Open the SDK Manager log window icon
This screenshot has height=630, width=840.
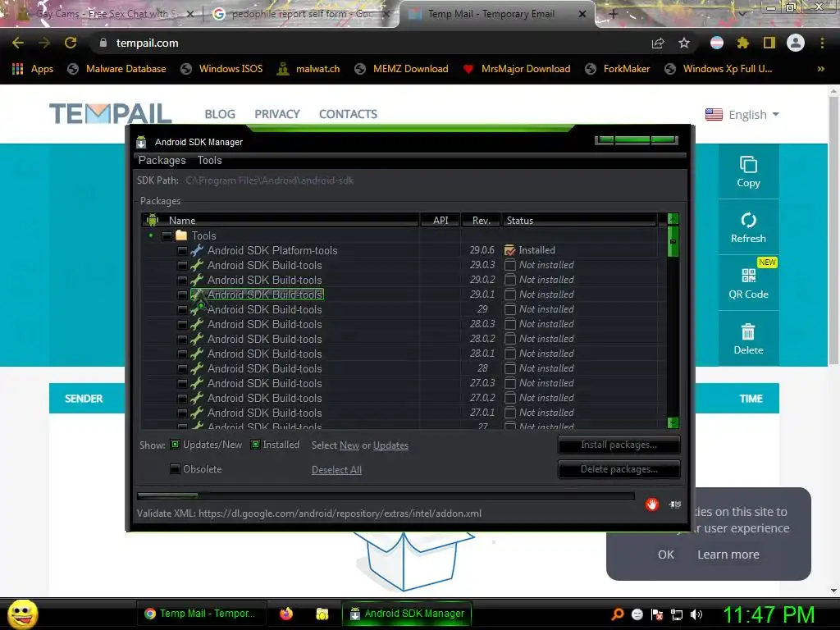click(x=674, y=504)
